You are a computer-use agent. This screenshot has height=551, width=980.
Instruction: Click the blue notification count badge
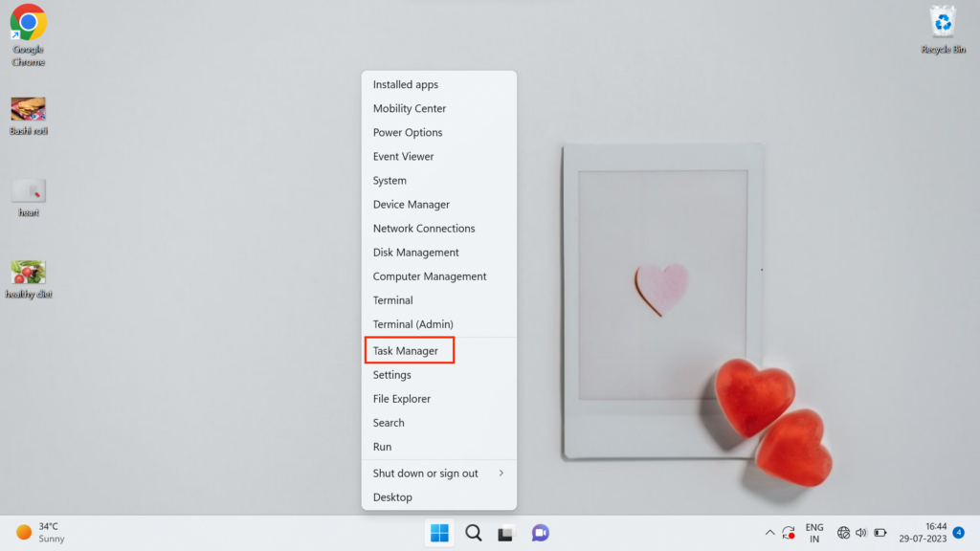[959, 532]
